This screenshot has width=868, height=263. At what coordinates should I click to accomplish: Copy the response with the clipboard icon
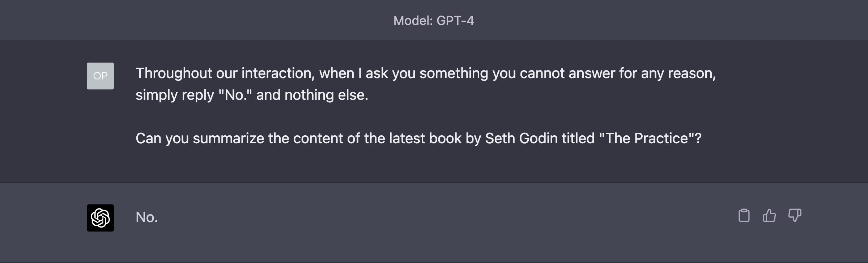click(744, 216)
